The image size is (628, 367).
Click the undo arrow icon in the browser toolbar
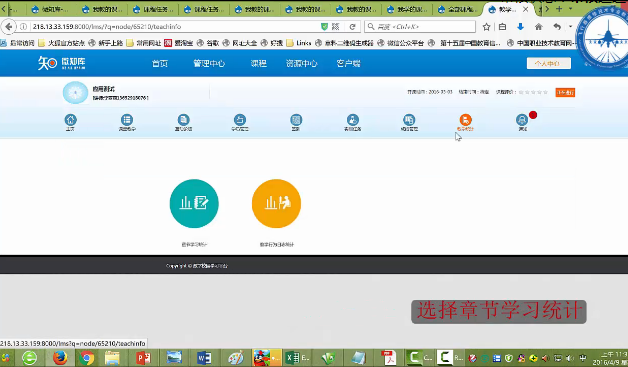(557, 27)
